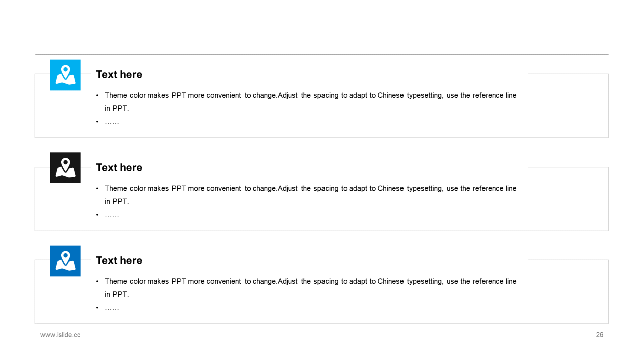This screenshot has width=644, height=362.
Task: Select the third "Text here" heading
Action: (119, 260)
